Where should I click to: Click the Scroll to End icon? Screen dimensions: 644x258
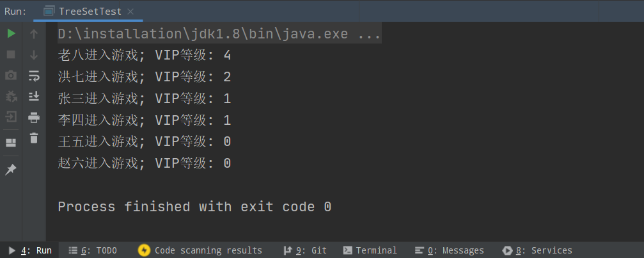34,96
